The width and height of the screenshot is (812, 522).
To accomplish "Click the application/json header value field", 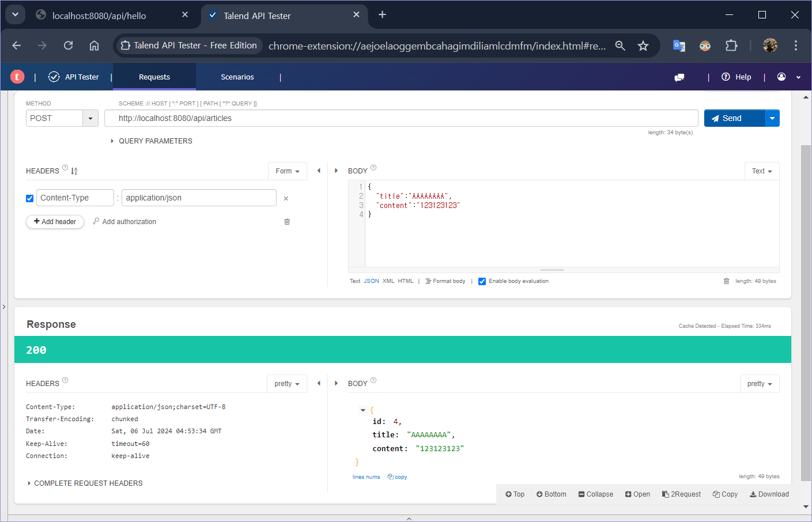I will (199, 198).
